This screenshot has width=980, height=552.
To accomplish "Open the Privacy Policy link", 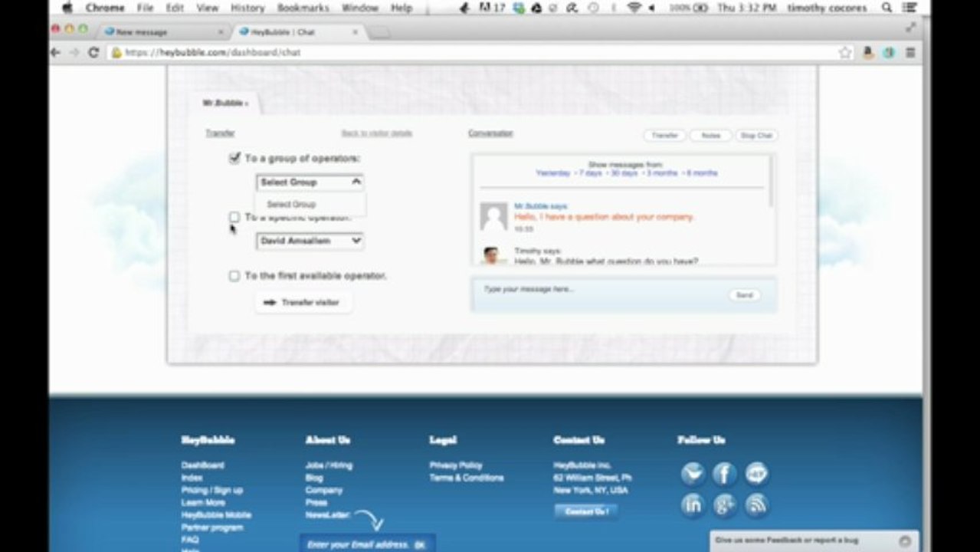I will pyautogui.click(x=456, y=465).
